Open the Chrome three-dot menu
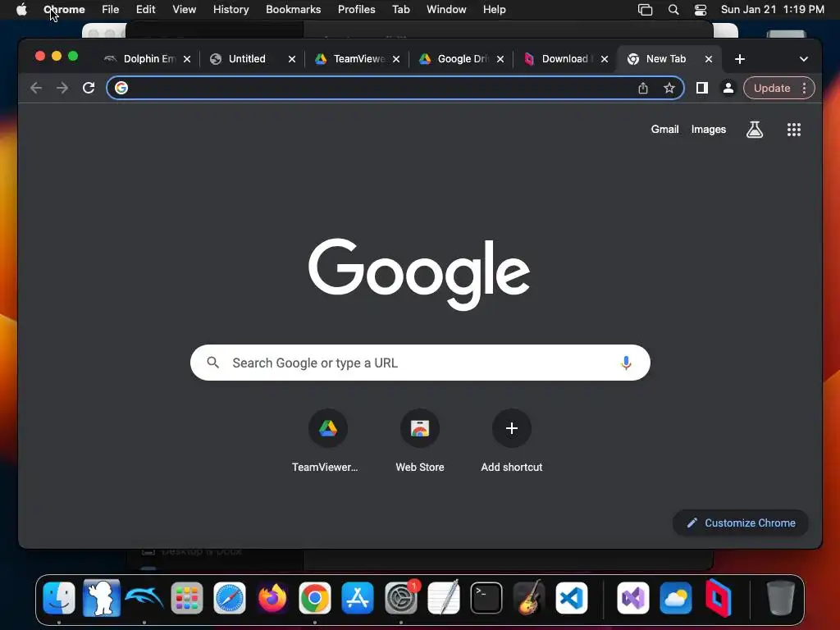Image resolution: width=840 pixels, height=630 pixels. point(804,89)
